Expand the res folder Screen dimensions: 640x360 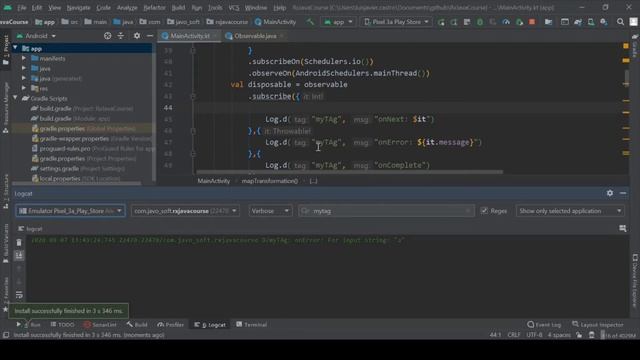tap(24, 88)
